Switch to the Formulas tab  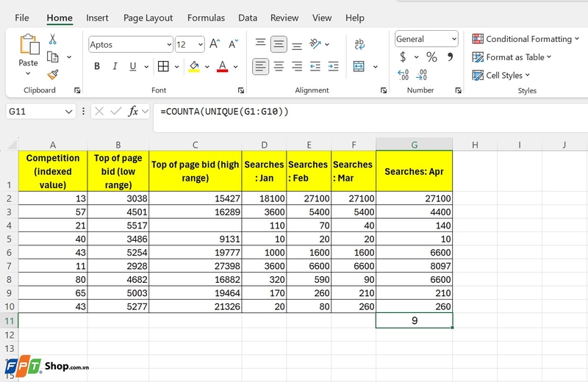coord(206,18)
